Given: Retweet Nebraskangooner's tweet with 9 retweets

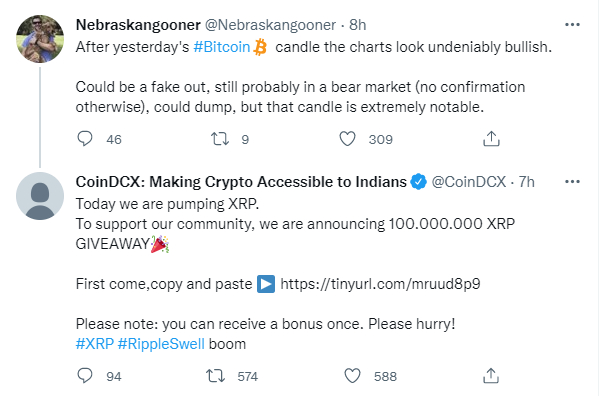Looking at the screenshot, I should pos(220,139).
